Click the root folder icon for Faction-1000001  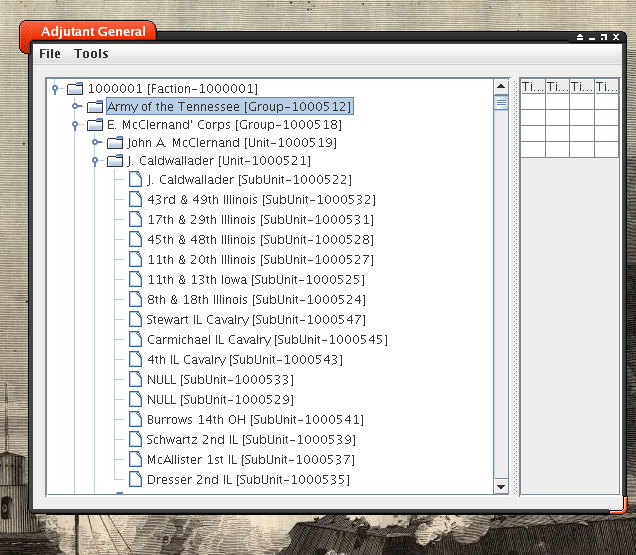pyautogui.click(x=75, y=88)
